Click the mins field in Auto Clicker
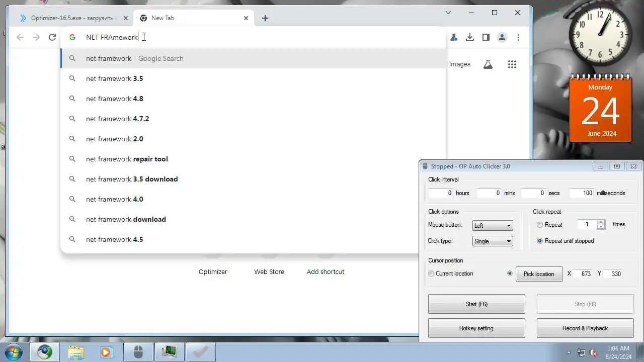Screen dimensions: 644x362 489,193
